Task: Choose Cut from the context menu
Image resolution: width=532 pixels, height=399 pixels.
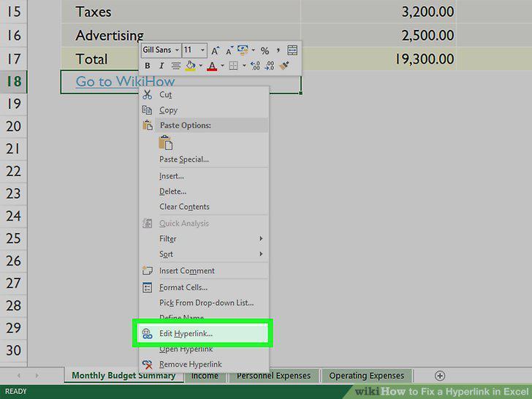Action: click(205, 95)
